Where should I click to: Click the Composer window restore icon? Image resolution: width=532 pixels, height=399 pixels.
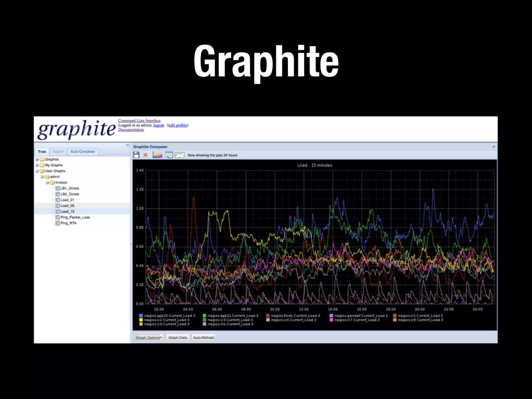(494, 147)
